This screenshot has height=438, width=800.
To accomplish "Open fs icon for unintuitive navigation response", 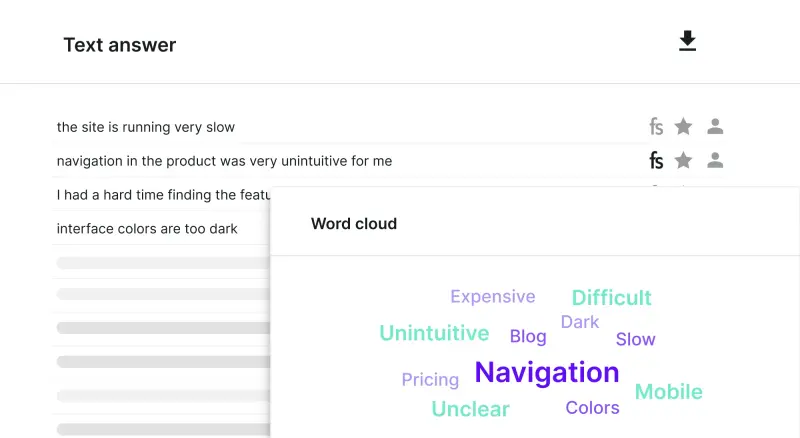I will (656, 161).
